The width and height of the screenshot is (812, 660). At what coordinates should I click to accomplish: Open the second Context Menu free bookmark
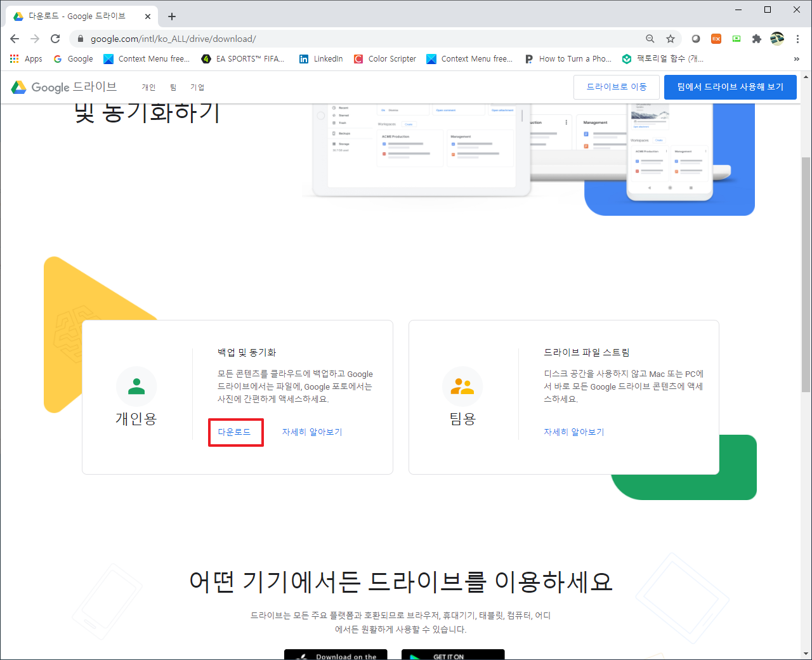coord(469,59)
